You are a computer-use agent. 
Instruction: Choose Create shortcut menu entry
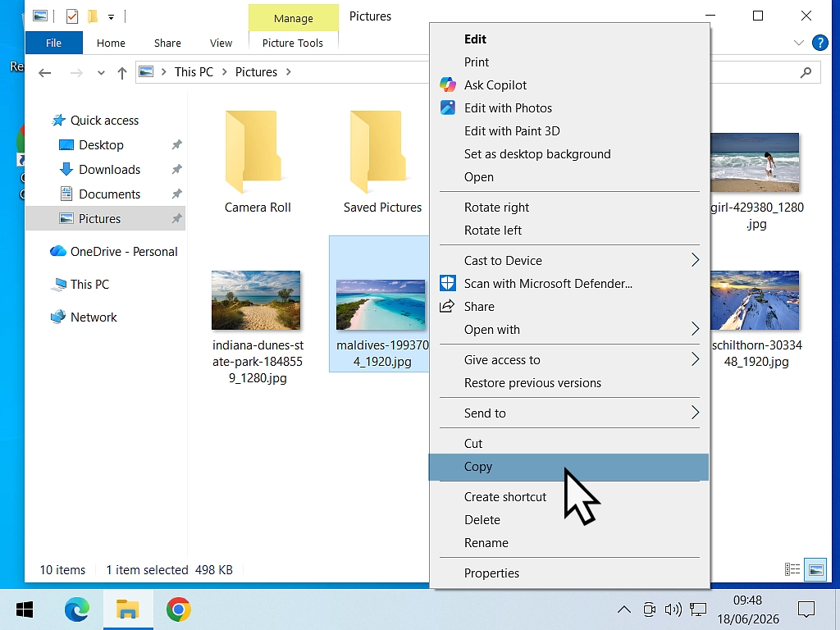[x=568, y=497]
